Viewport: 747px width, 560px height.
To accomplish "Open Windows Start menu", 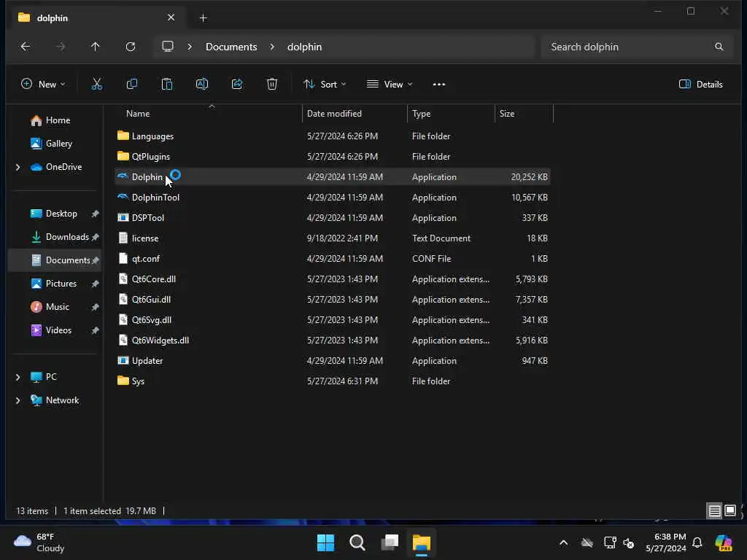I will pyautogui.click(x=326, y=542).
